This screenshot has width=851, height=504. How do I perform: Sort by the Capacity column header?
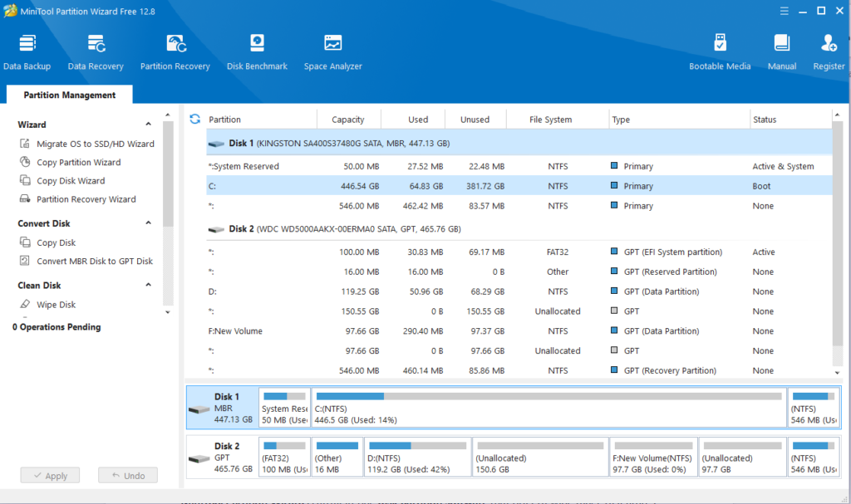click(x=348, y=120)
